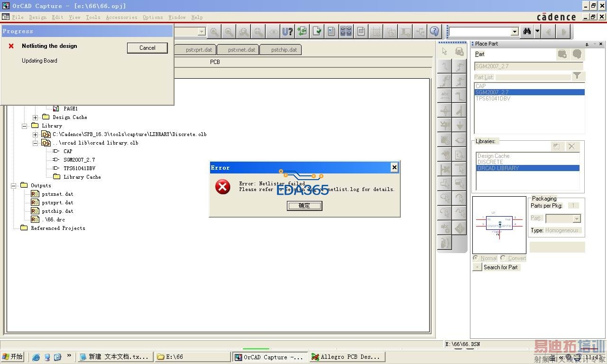
Task: Expand the Discrete.olb library node
Action: point(35,134)
